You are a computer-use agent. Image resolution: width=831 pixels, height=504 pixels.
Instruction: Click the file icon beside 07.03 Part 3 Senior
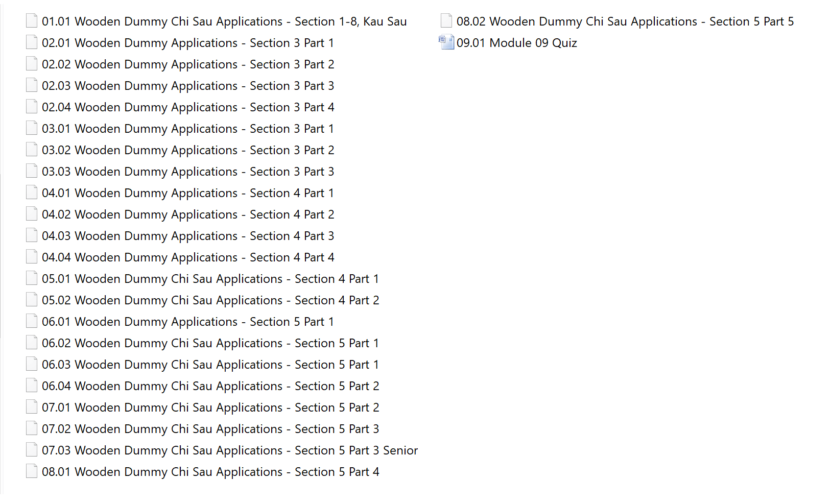32,450
